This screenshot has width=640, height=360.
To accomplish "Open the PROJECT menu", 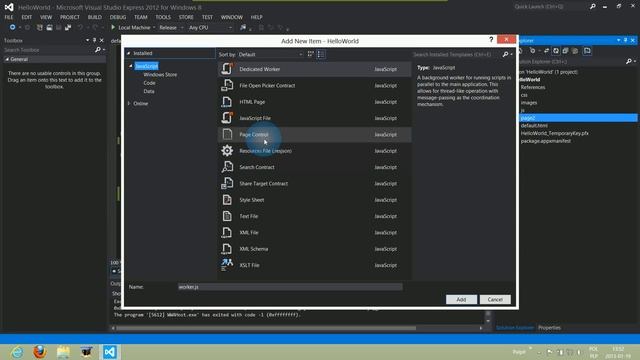I will [70, 17].
